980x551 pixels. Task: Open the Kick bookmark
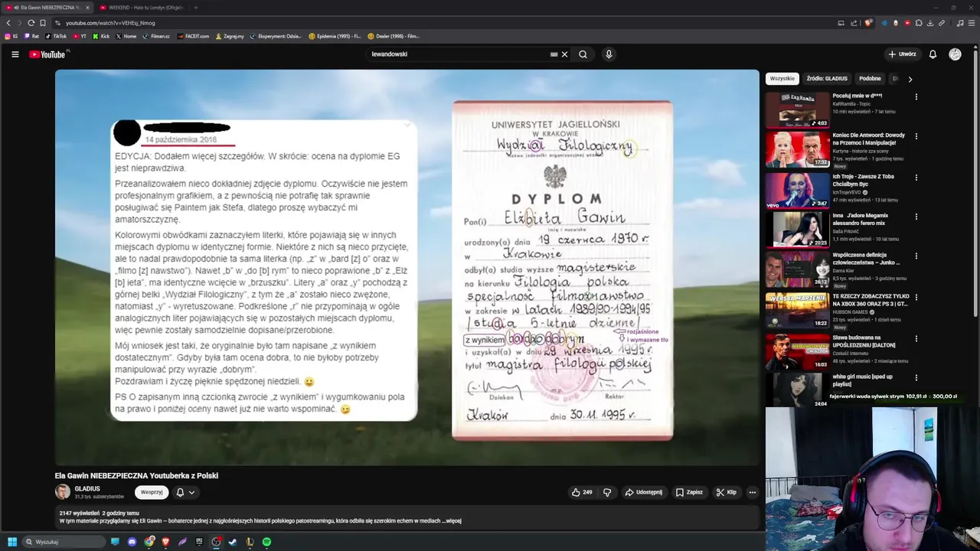(x=101, y=36)
